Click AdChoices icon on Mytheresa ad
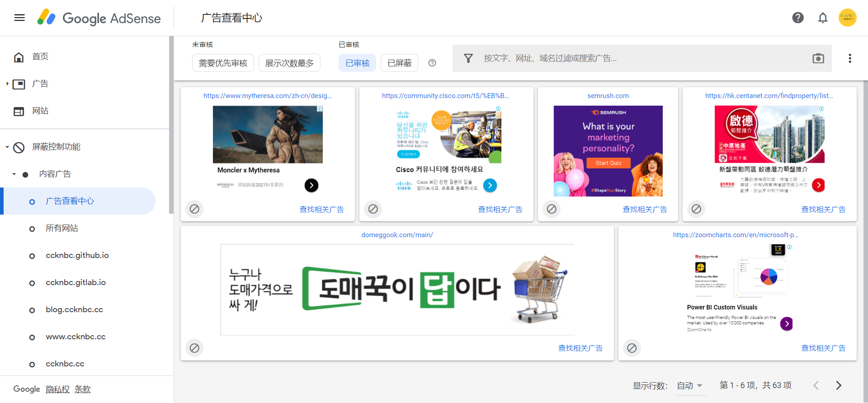The image size is (868, 403). point(320,108)
